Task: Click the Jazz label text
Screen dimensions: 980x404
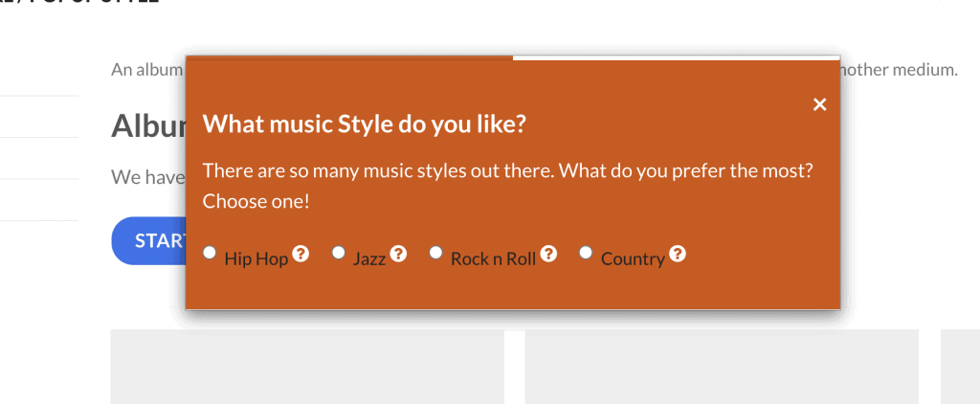Action: coord(369,258)
